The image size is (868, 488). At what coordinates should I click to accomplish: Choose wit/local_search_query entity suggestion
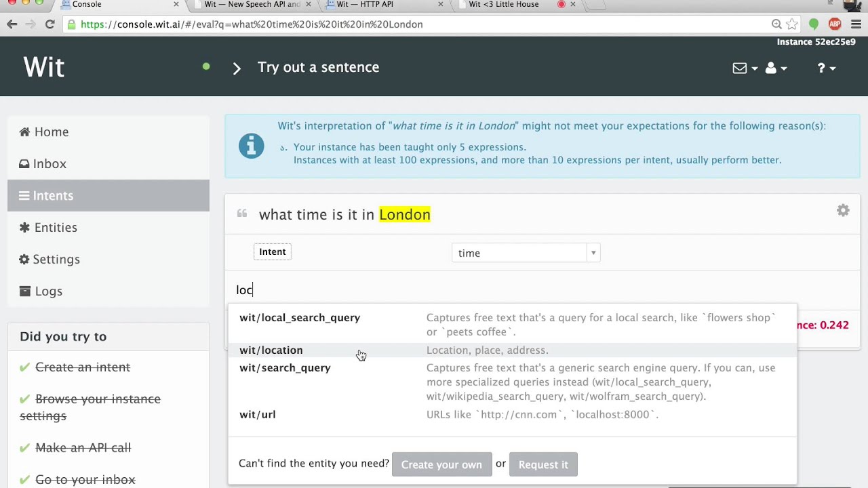300,318
